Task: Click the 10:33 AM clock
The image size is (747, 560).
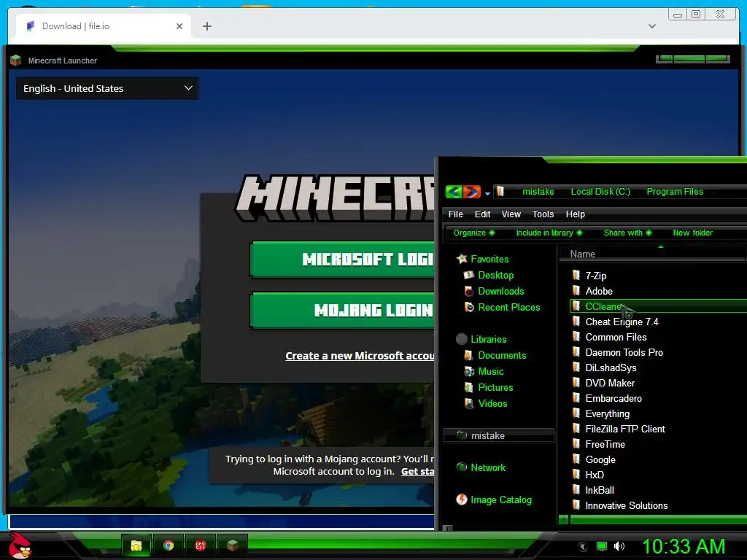Action: click(x=684, y=546)
